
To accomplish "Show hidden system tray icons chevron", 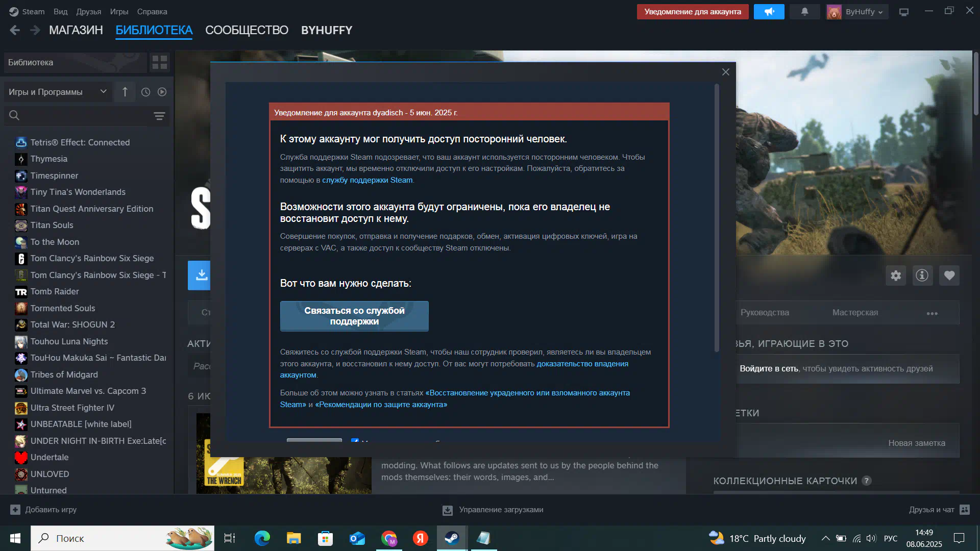I will click(825, 538).
